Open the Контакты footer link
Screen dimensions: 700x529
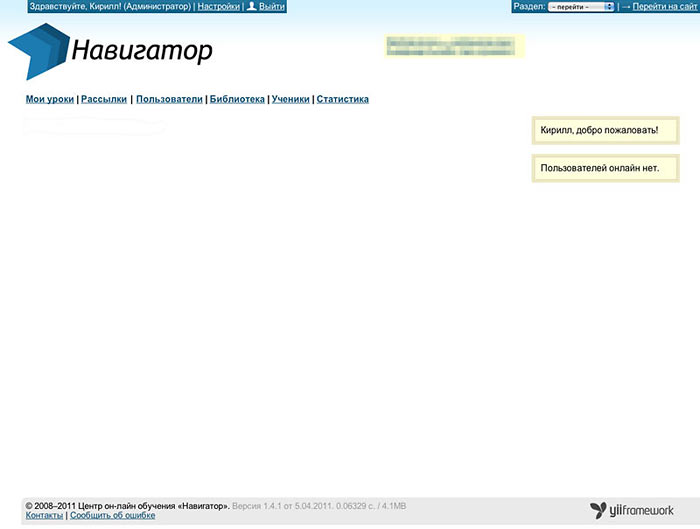44,516
